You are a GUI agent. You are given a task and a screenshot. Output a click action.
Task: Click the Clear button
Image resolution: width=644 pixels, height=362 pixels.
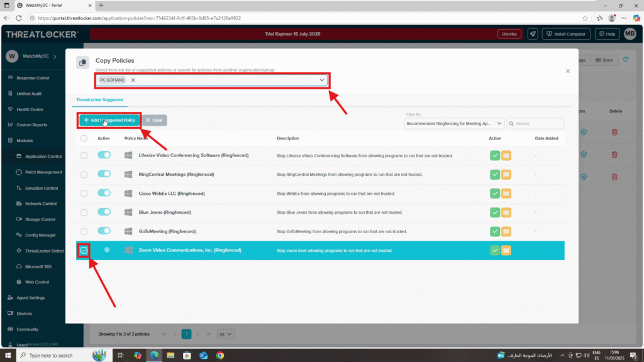pos(155,120)
